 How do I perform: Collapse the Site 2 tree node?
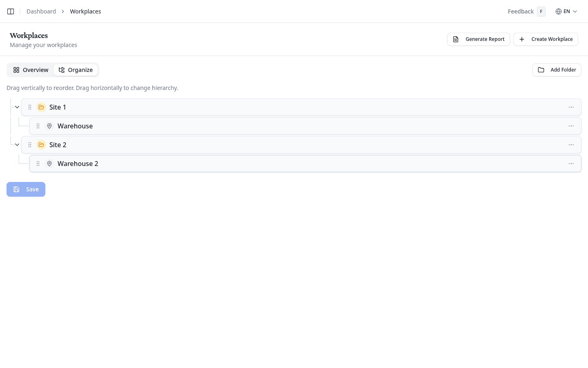[17, 144]
